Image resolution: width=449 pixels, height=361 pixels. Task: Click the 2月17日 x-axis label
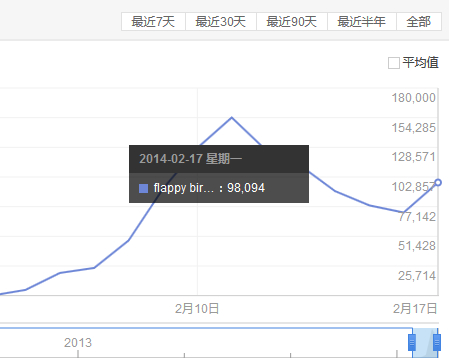point(415,309)
